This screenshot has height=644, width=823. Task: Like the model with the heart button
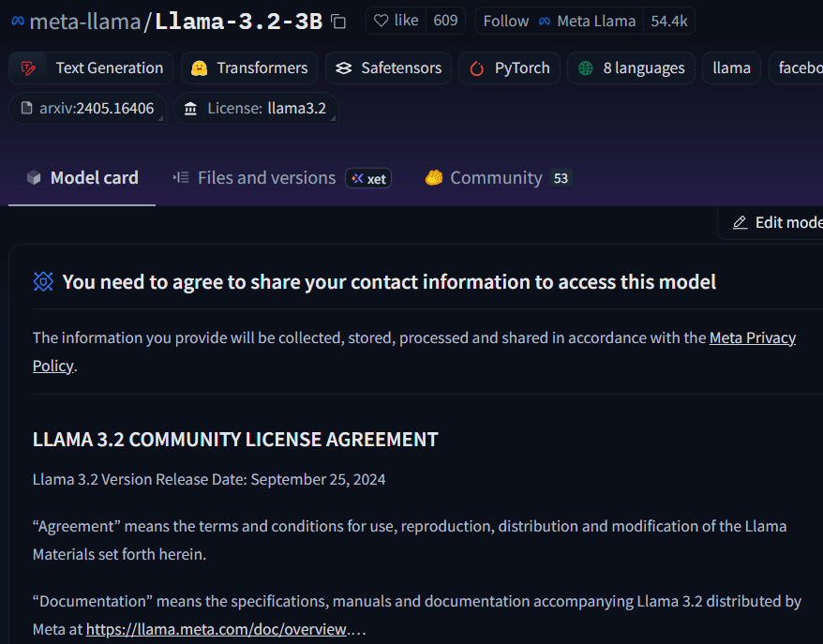pyautogui.click(x=397, y=21)
